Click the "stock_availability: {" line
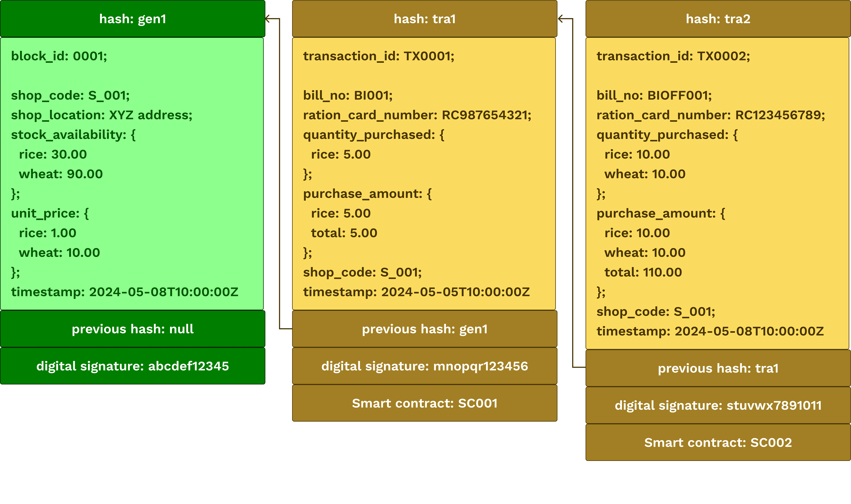 coord(73,135)
